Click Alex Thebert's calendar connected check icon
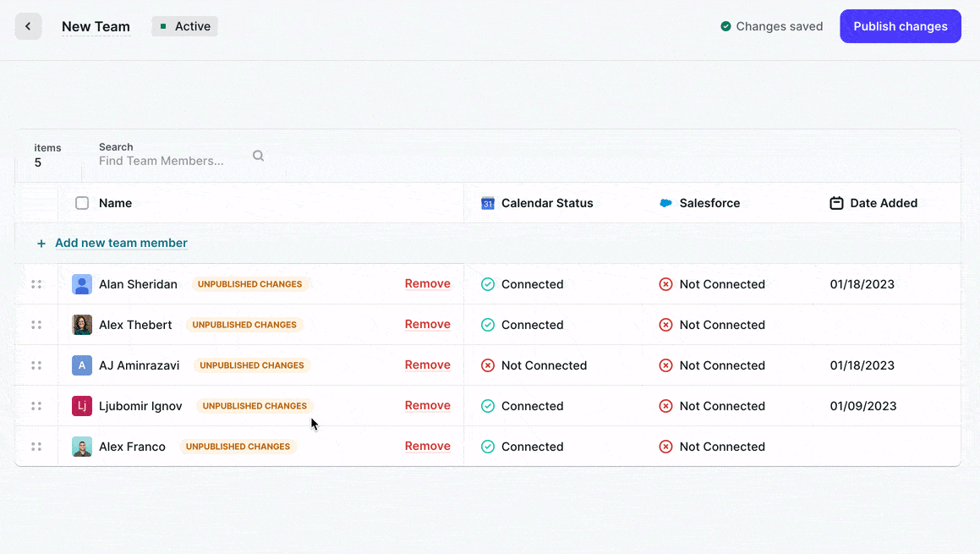Screen dimensions: 980x554 pyautogui.click(x=488, y=325)
